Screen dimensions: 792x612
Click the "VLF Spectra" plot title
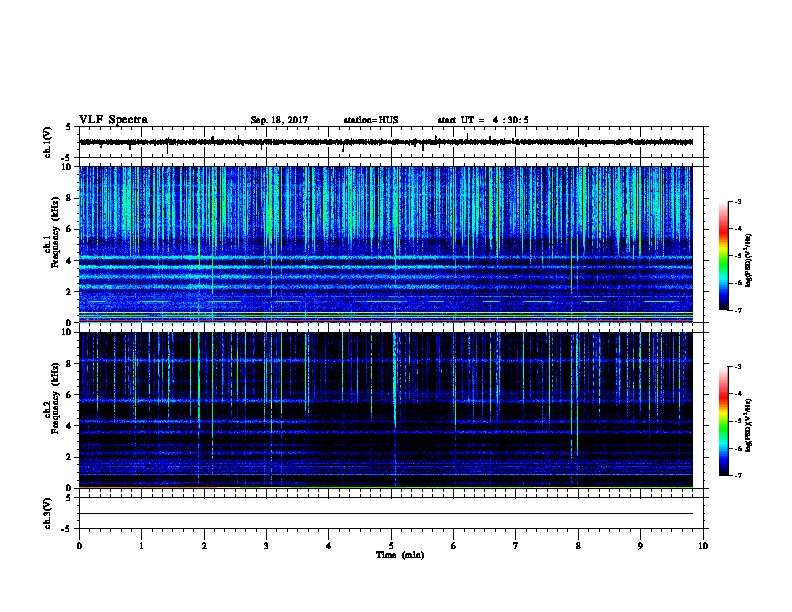point(113,120)
